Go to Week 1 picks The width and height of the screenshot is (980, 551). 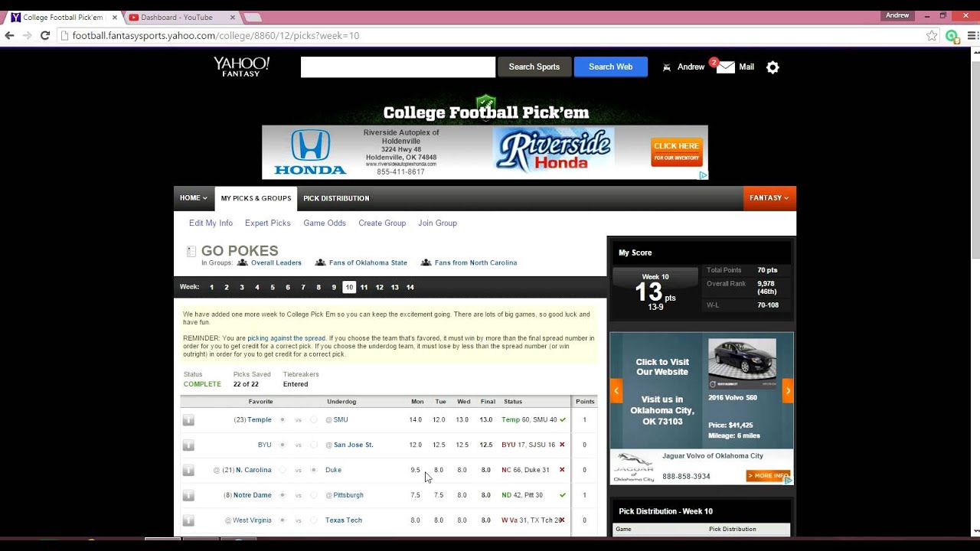click(x=211, y=287)
